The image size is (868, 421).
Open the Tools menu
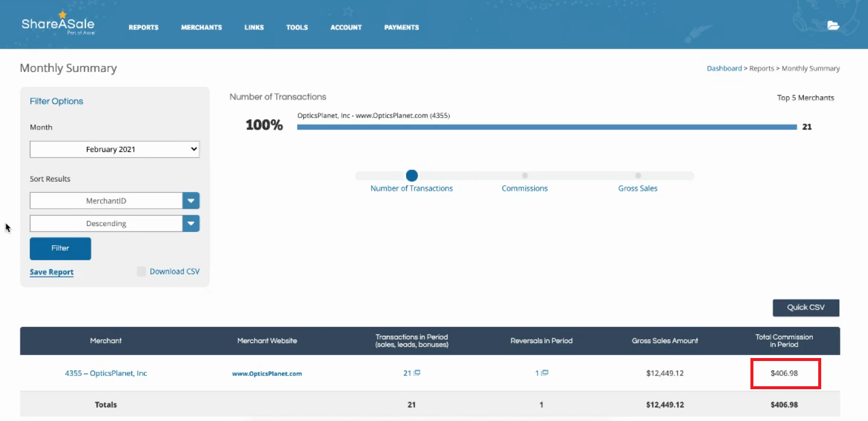297,28
